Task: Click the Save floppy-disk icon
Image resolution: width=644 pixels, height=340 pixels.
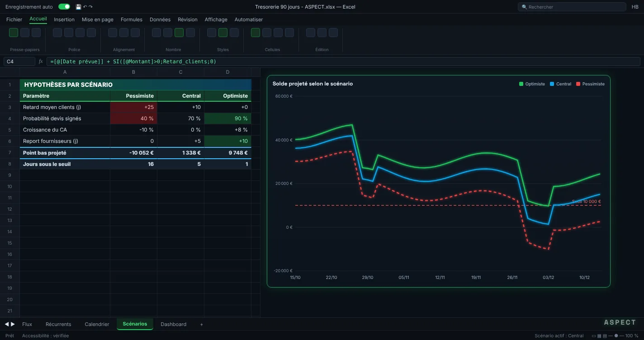Action: coord(79,7)
